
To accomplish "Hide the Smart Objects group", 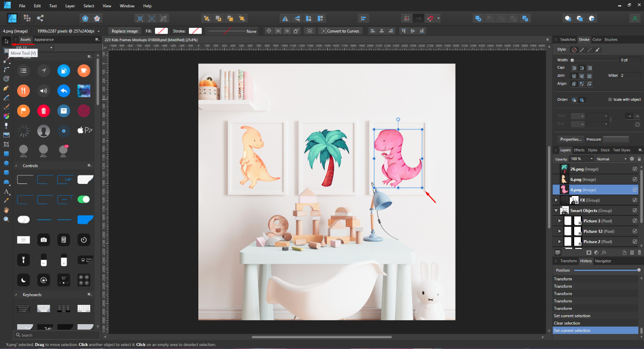I will pyautogui.click(x=635, y=211).
